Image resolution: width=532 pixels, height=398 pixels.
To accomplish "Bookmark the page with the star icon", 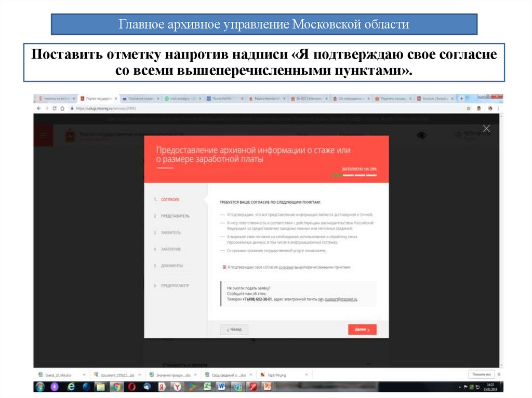I will 469,108.
